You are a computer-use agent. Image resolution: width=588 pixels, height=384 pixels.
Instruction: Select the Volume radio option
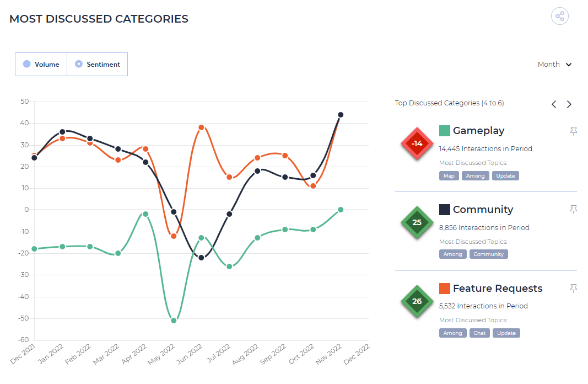(41, 64)
